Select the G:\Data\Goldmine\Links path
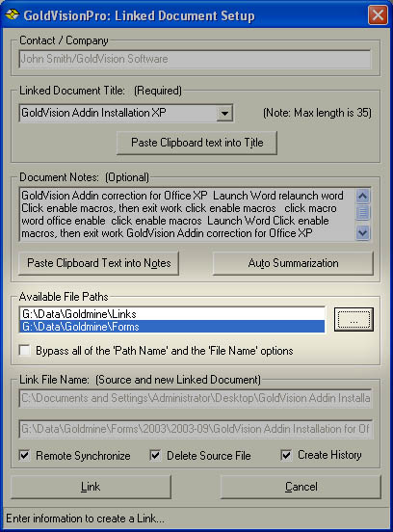Viewport: 393px width, 532px height. [172, 314]
